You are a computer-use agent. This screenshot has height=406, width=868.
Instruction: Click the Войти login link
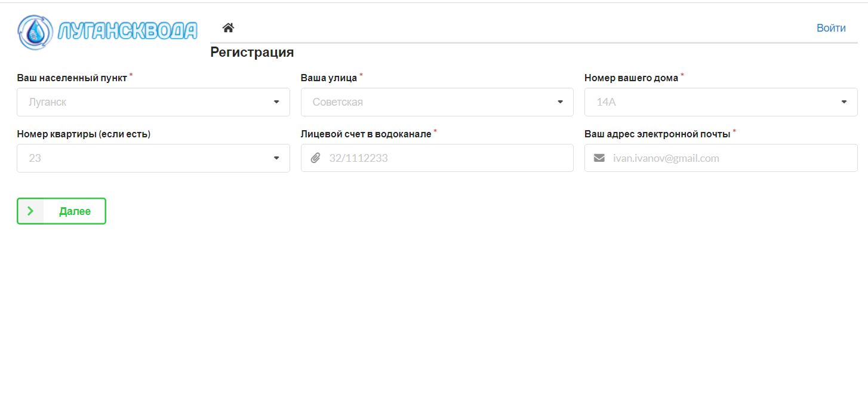tap(831, 28)
